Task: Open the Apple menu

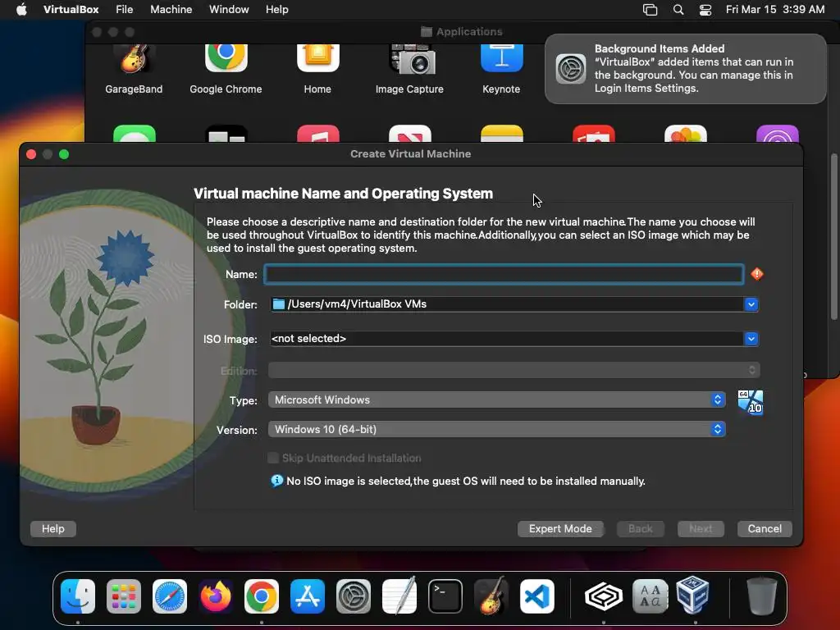Action: click(21, 10)
